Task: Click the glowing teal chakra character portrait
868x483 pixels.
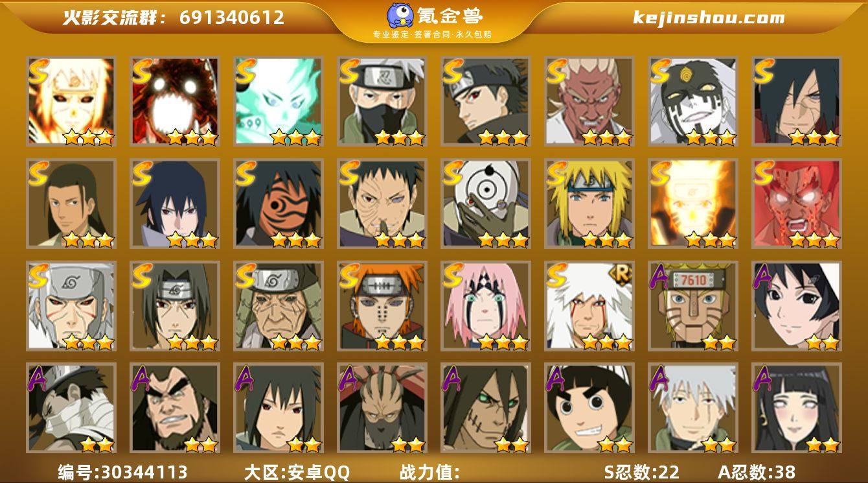Action: click(x=278, y=101)
